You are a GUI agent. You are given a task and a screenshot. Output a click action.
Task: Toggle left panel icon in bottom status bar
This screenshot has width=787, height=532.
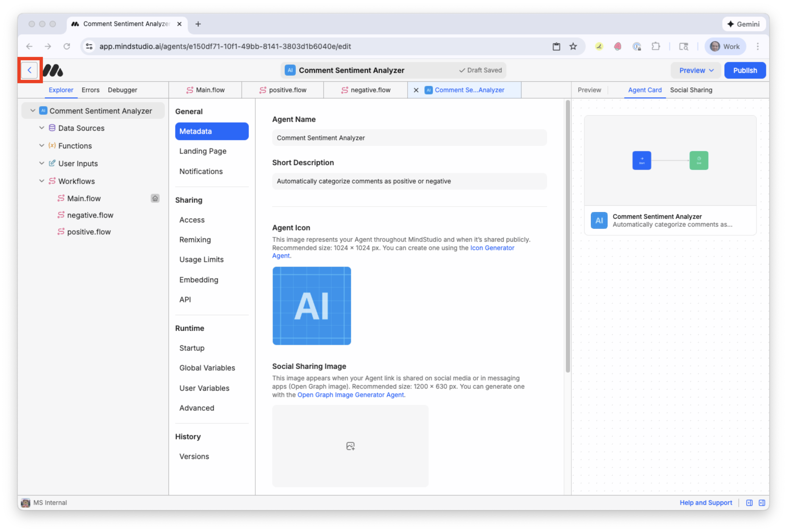click(749, 503)
